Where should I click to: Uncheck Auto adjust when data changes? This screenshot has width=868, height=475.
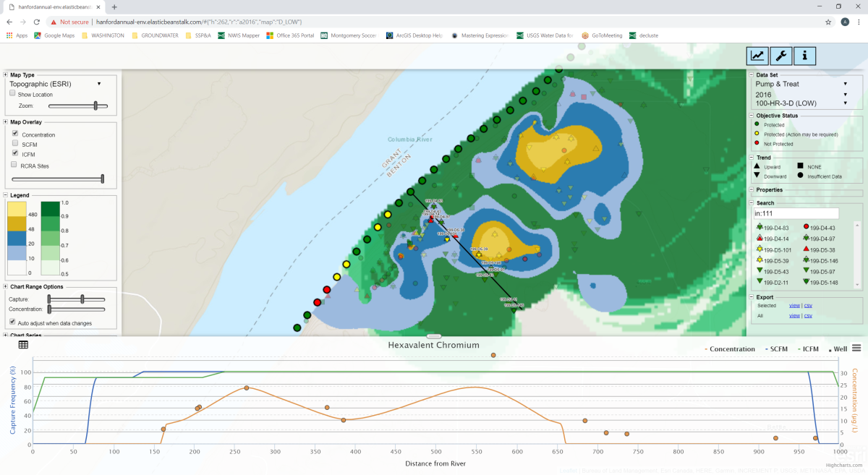(12, 322)
